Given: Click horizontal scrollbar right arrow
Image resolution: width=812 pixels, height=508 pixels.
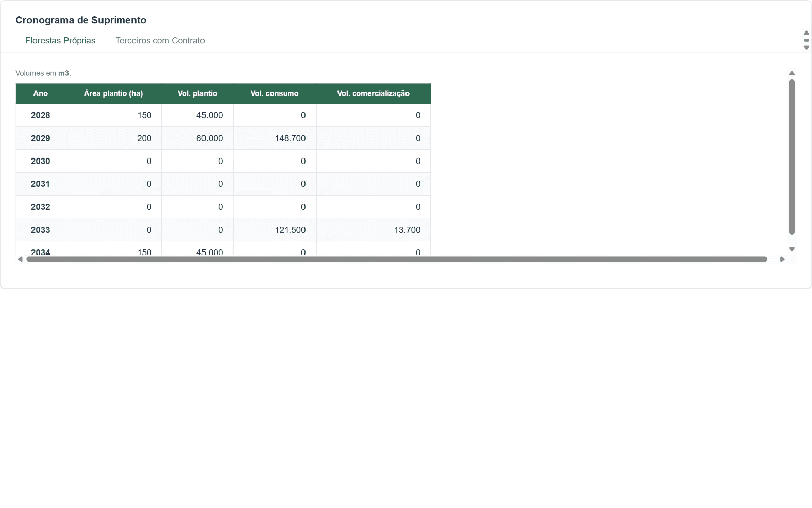Looking at the screenshot, I should coord(782,259).
